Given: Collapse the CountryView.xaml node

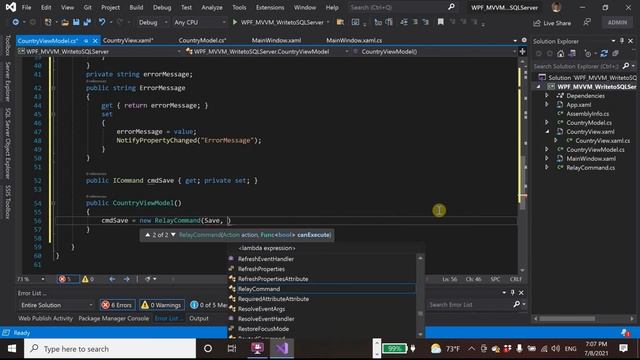Looking at the screenshot, I should tap(547, 131).
